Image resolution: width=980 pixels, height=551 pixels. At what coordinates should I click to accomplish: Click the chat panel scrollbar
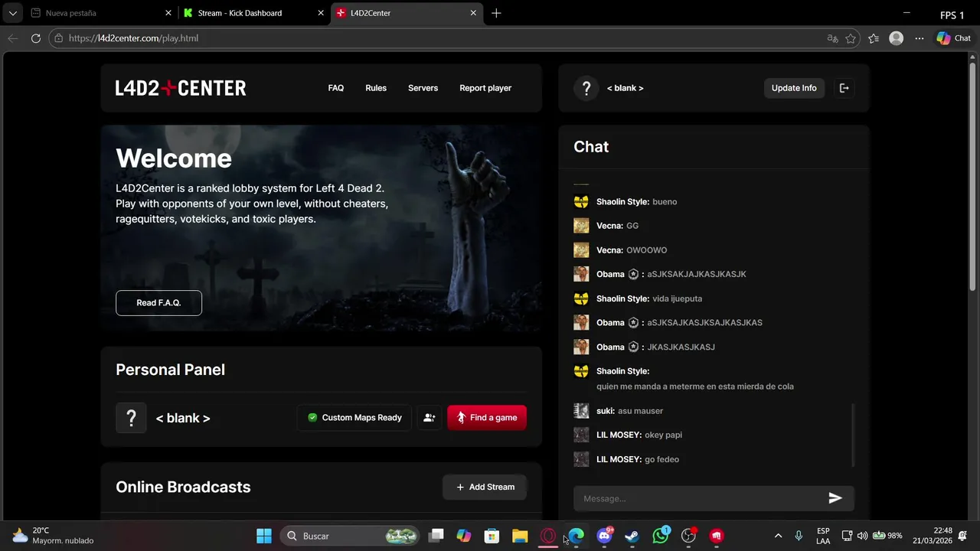click(x=853, y=435)
